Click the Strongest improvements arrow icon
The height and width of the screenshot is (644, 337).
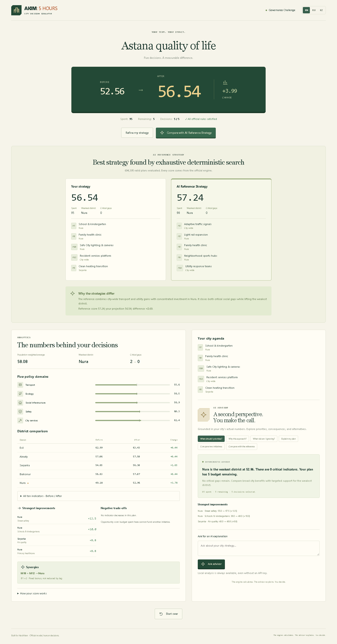pos(19,508)
